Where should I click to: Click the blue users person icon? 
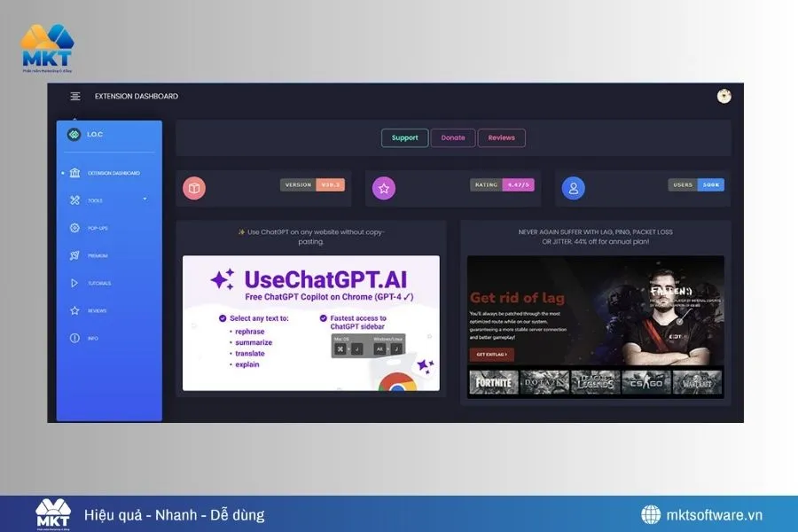pyautogui.click(x=574, y=188)
